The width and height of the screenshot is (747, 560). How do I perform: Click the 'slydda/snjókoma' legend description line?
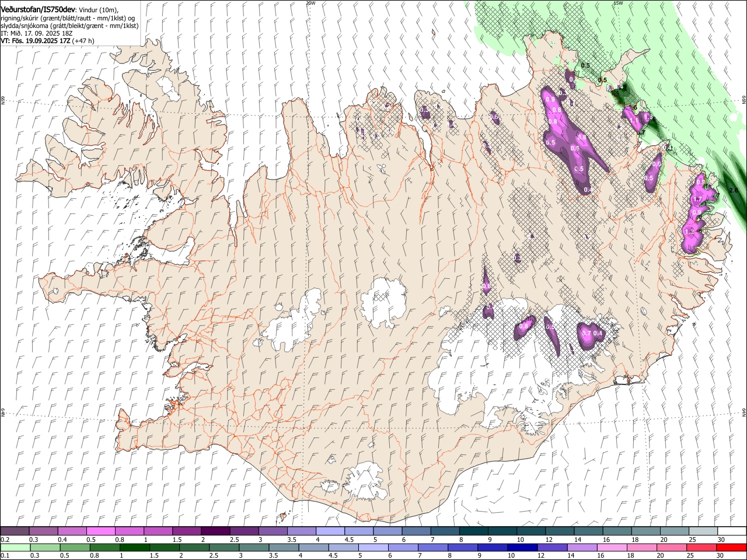tap(69, 26)
